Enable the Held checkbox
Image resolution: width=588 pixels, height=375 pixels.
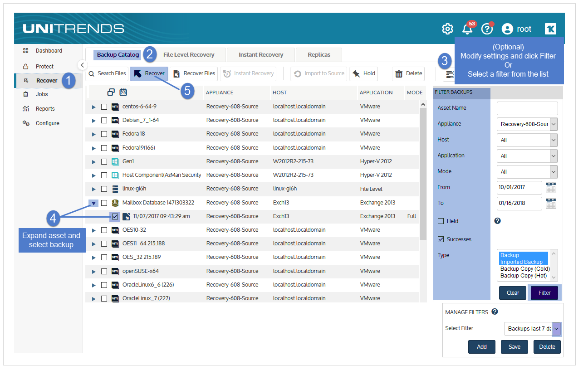point(441,221)
